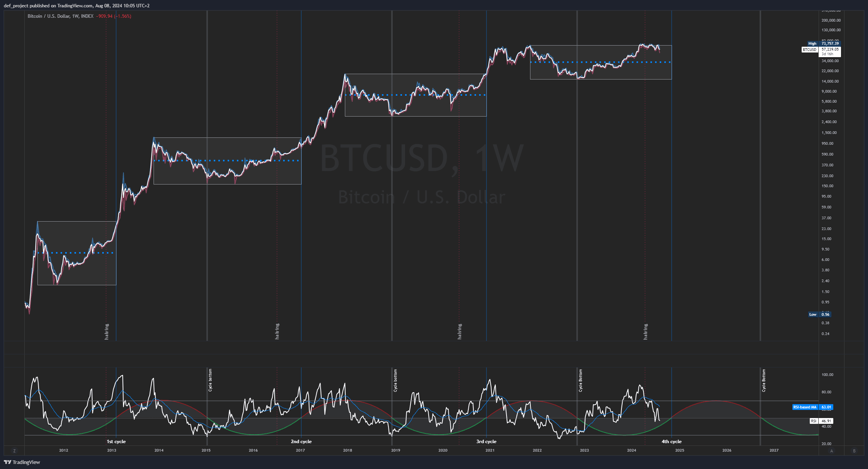The image size is (868, 469).
Task: Click the B price scale button
Action: coord(854,451)
